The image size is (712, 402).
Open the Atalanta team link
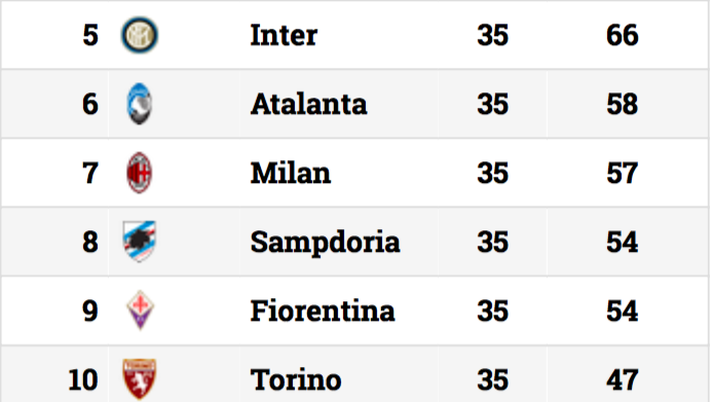coord(309,104)
